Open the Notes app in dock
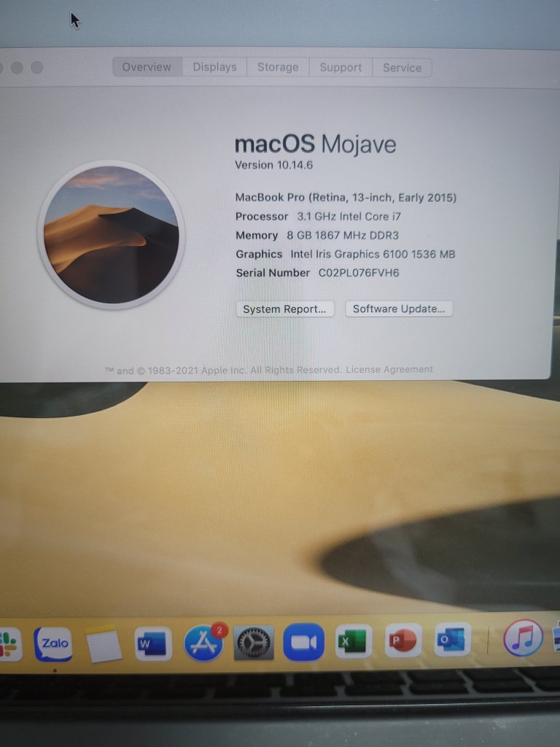This screenshot has width=560, height=747. pyautogui.click(x=103, y=644)
